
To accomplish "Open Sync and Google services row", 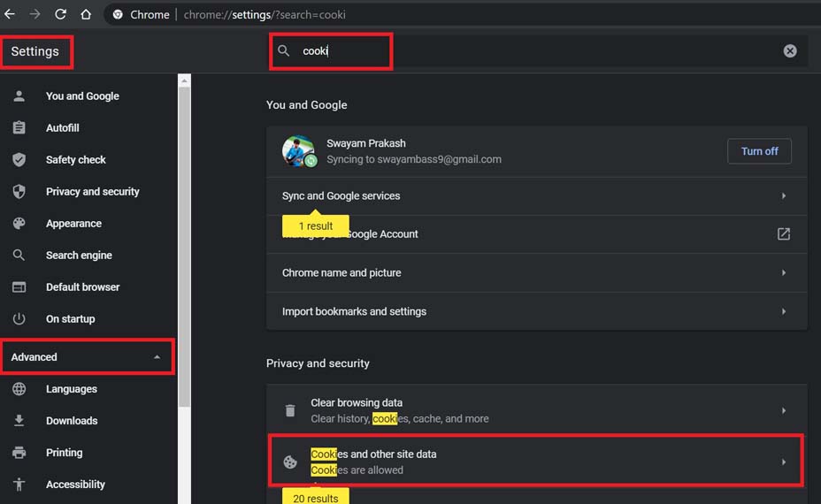I will coord(537,195).
